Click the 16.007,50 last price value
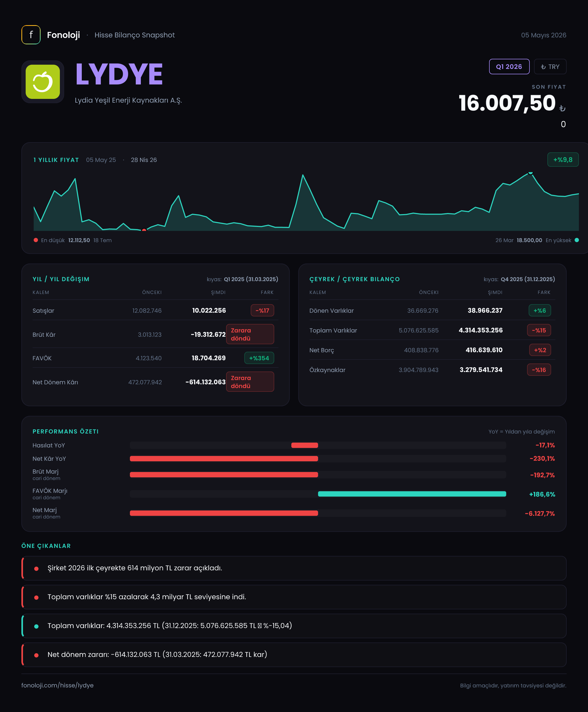588x712 pixels. click(507, 103)
